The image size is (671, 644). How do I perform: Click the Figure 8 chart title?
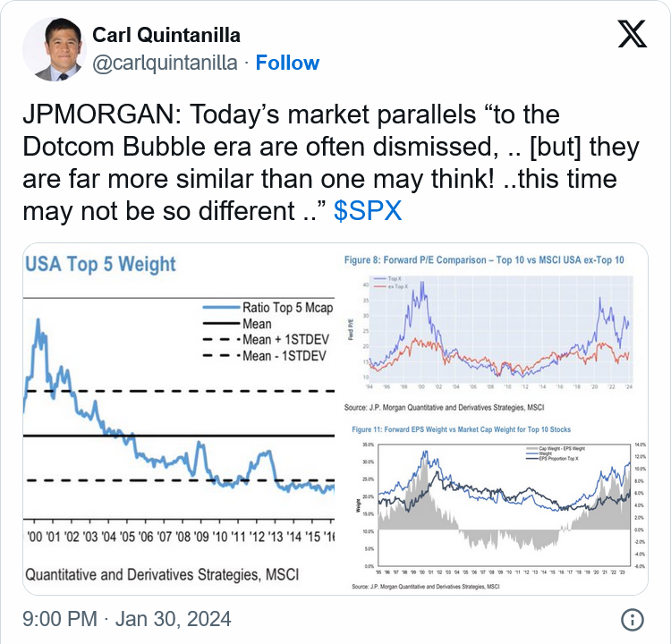[484, 260]
